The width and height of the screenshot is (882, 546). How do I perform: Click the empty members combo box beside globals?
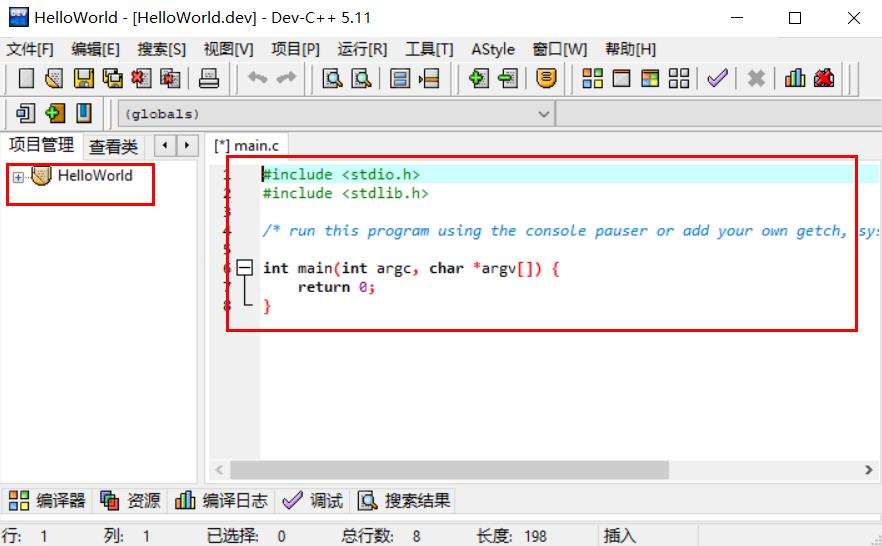[719, 114]
